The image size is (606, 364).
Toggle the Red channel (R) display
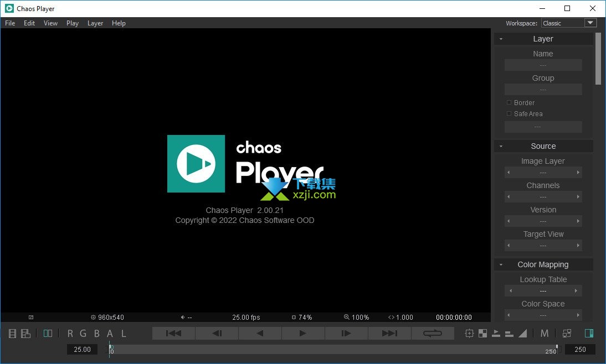[x=70, y=334]
